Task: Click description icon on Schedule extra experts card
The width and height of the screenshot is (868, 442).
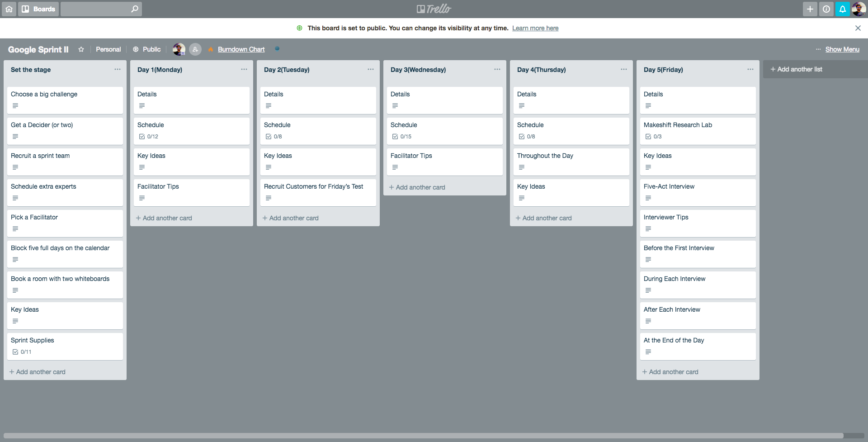Action: [15, 198]
